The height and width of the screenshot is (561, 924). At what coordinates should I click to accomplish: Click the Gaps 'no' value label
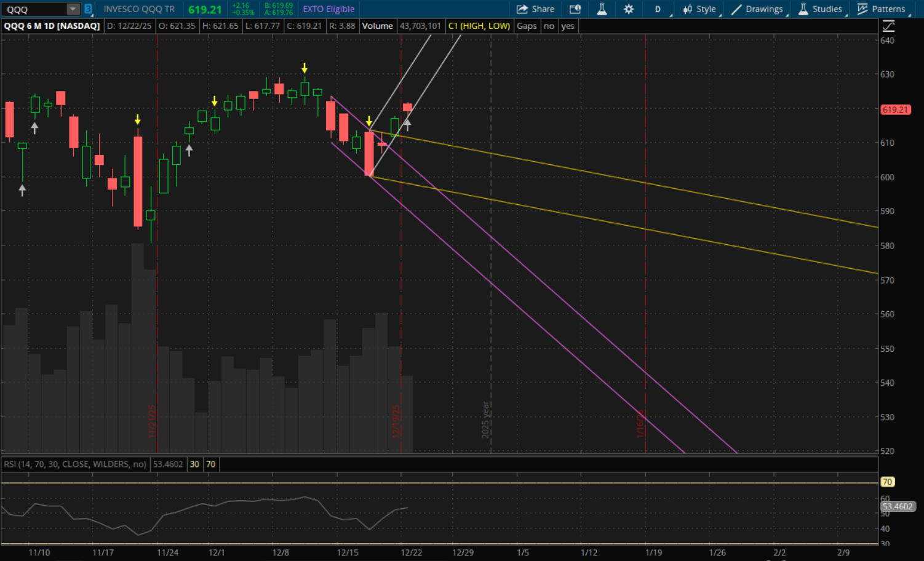[x=549, y=26]
